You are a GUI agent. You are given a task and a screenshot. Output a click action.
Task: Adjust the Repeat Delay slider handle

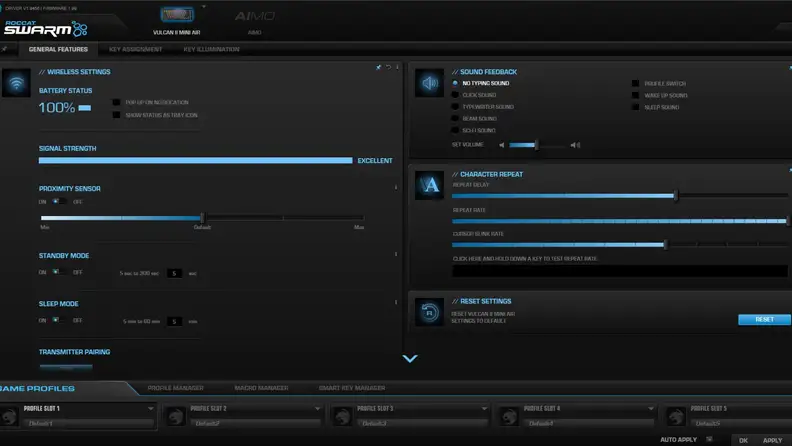[x=676, y=195]
